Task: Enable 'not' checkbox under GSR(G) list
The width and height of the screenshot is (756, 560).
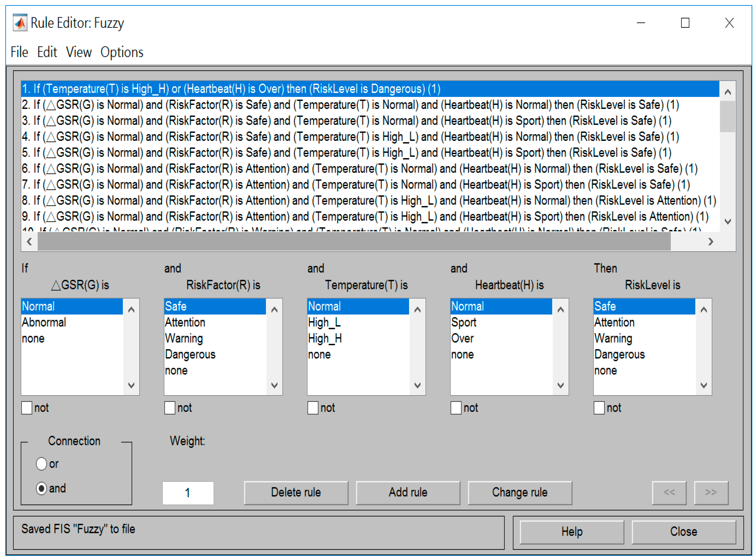Action: [27, 408]
